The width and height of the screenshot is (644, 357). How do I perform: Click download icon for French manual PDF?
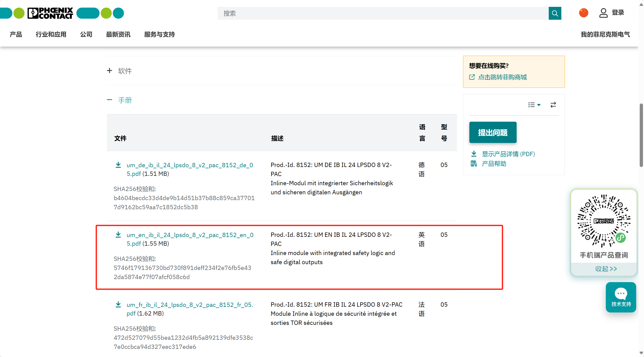tap(118, 305)
